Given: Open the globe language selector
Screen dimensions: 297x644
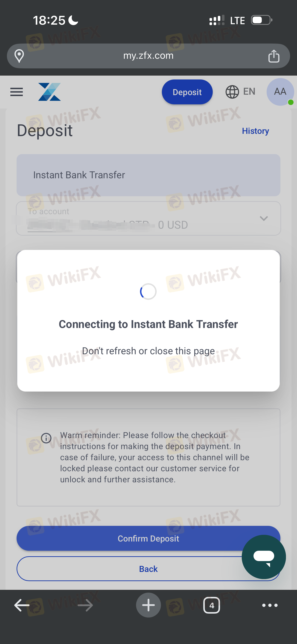Looking at the screenshot, I should coord(232,92).
